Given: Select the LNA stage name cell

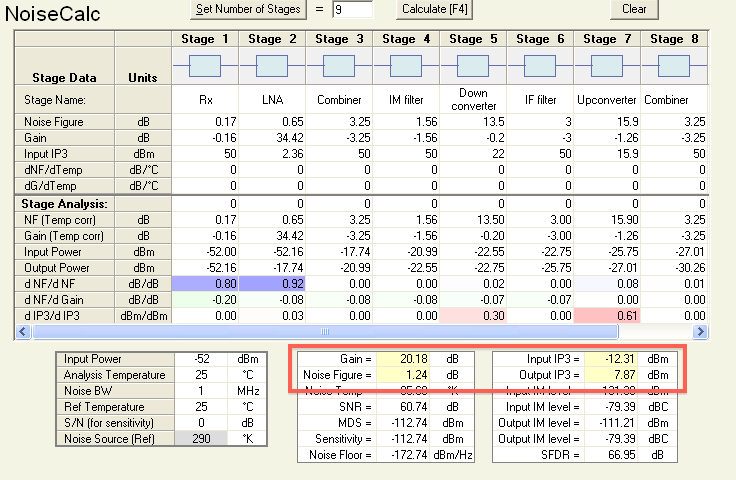Looking at the screenshot, I should point(272,100).
